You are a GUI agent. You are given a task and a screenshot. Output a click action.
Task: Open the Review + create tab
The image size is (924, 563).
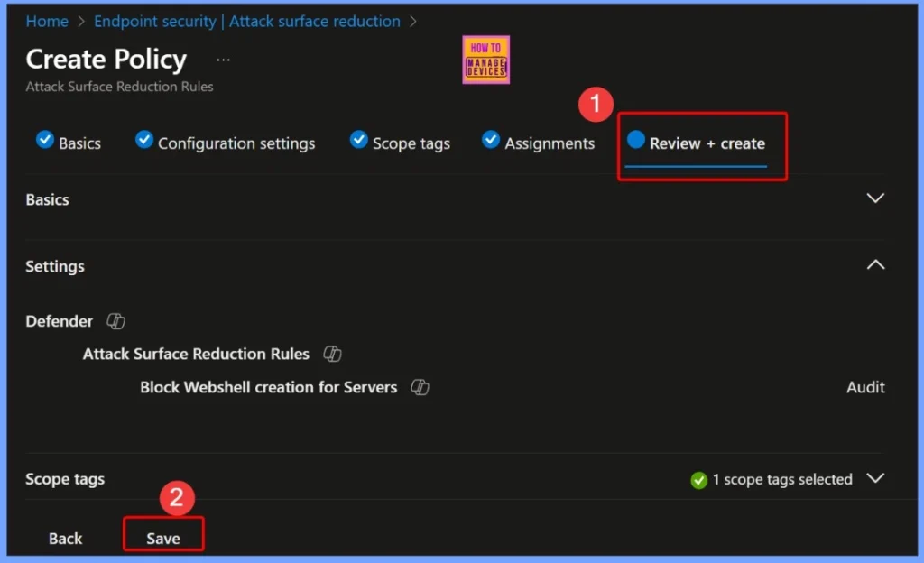tap(707, 143)
